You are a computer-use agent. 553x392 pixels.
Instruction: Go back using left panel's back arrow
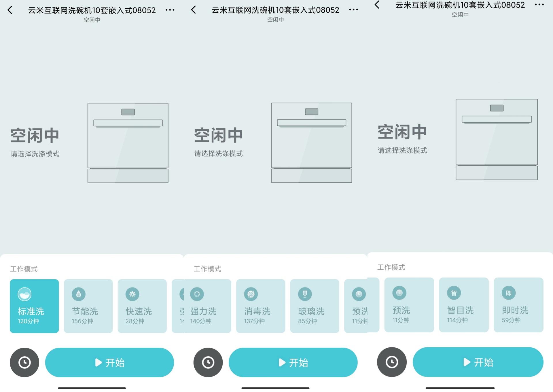10,10
